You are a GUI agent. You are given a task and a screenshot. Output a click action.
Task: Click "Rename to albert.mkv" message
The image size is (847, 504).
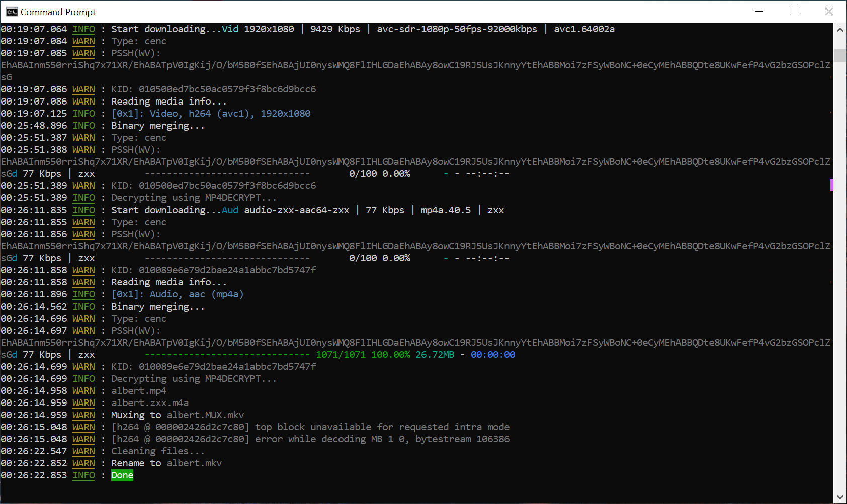[x=166, y=463]
